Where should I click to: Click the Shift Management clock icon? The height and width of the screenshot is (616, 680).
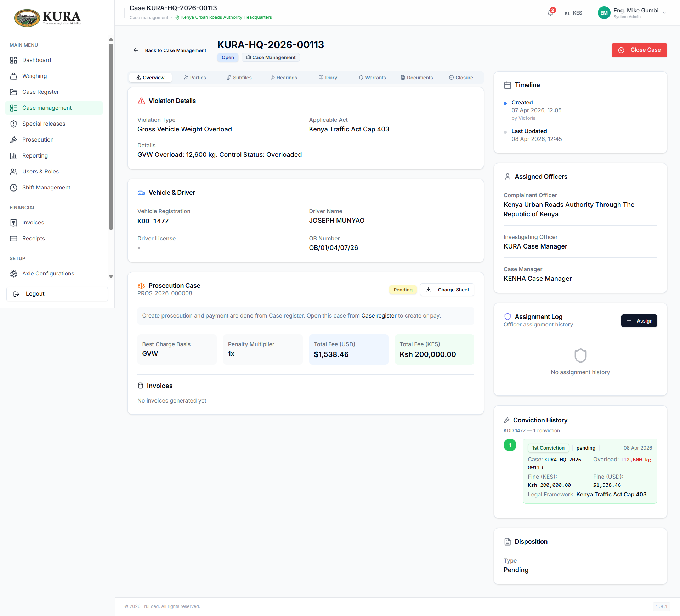pyautogui.click(x=13, y=188)
